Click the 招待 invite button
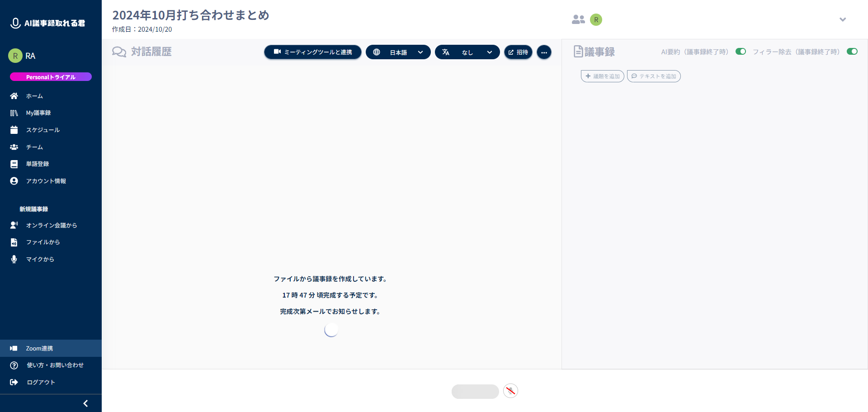This screenshot has width=868, height=412. pyautogui.click(x=518, y=52)
